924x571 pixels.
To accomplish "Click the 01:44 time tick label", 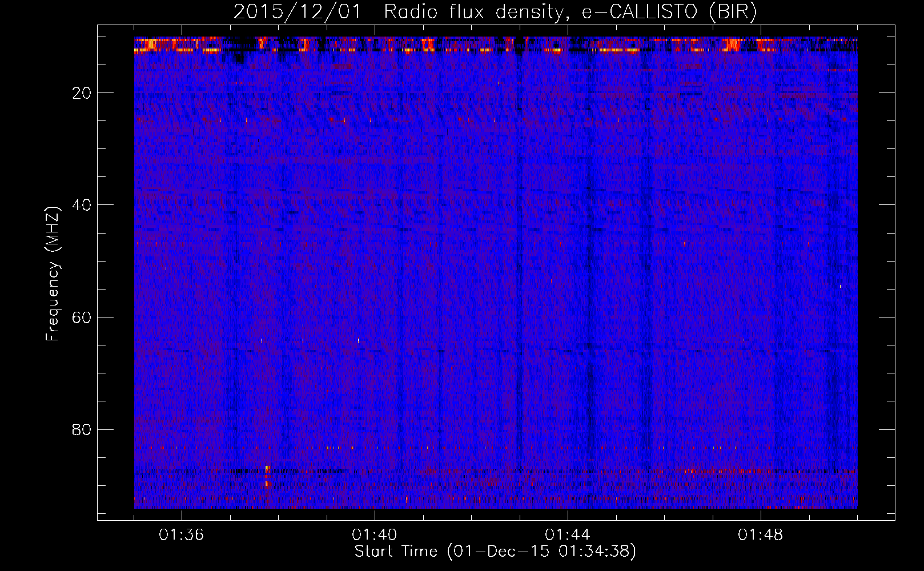I will 567,535.
